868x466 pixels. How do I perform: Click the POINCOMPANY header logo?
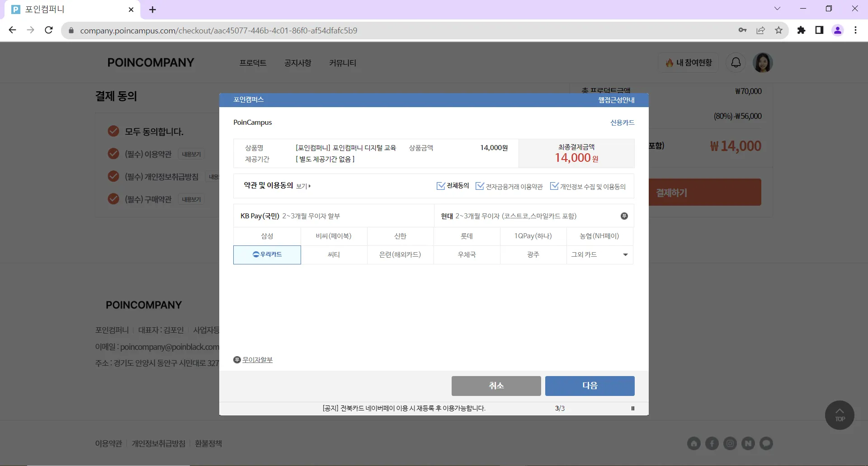pyautogui.click(x=151, y=62)
